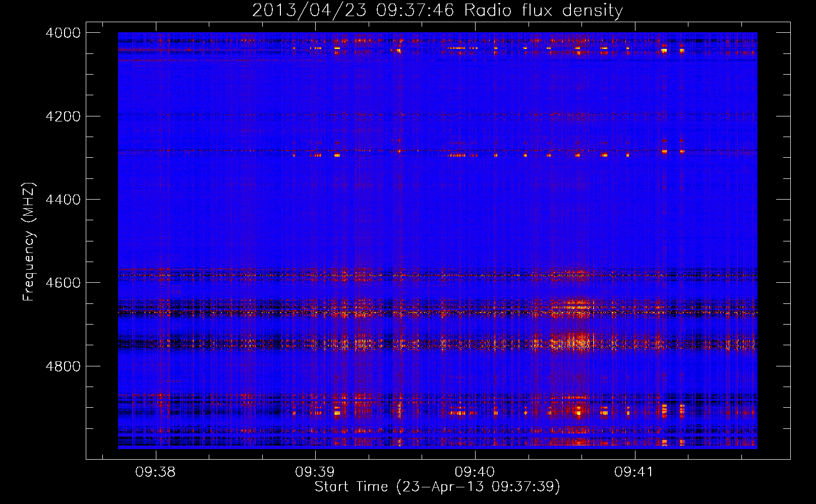816x504 pixels.
Task: Select the 4400 frequency axis label
Action: click(x=63, y=200)
